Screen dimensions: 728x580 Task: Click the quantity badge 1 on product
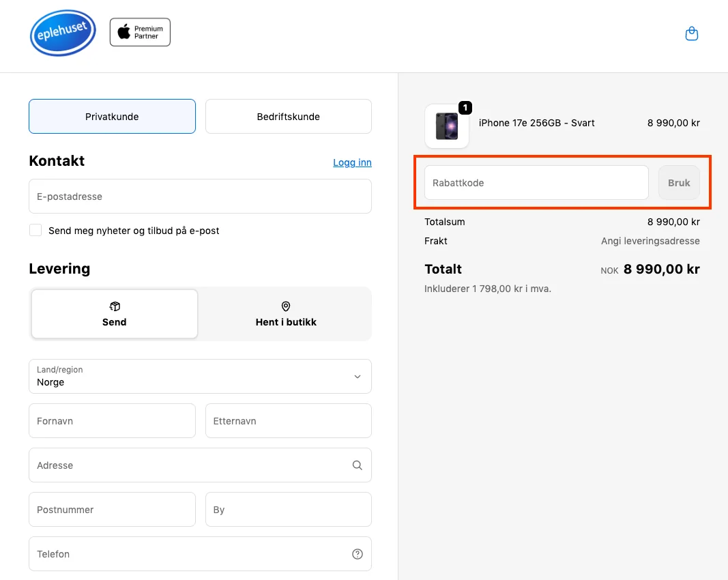[465, 108]
